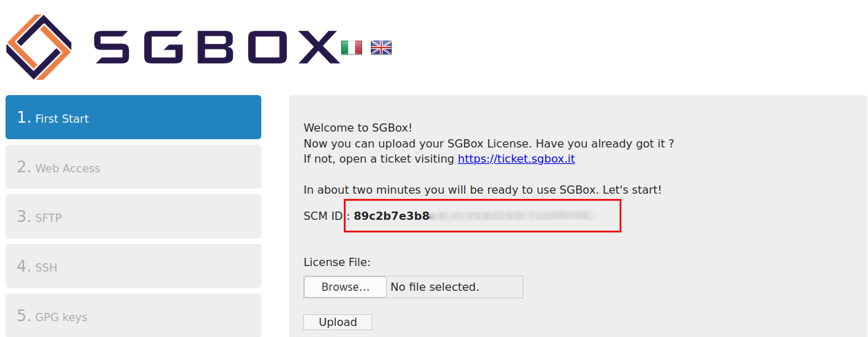The width and height of the screenshot is (868, 337).
Task: Click the Upload button
Action: click(x=338, y=322)
